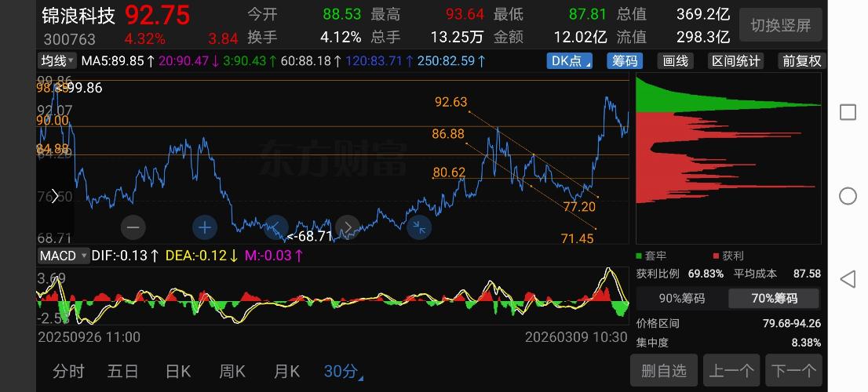
Task: Select the 90%筹码 option
Action: 681,299
